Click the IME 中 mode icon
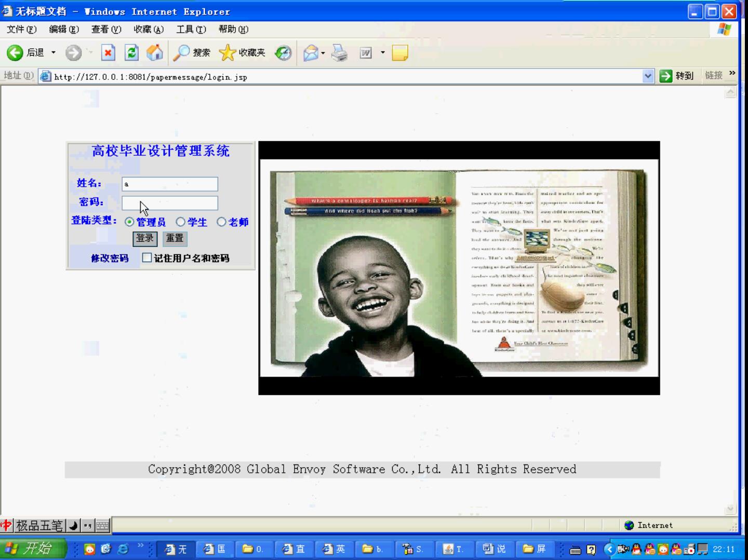The height and width of the screenshot is (560, 748). click(x=6, y=525)
